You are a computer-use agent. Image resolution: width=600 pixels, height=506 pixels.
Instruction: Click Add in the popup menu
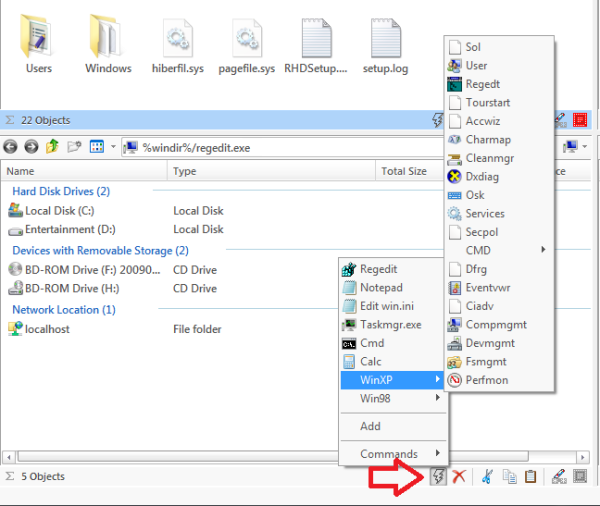393,426
